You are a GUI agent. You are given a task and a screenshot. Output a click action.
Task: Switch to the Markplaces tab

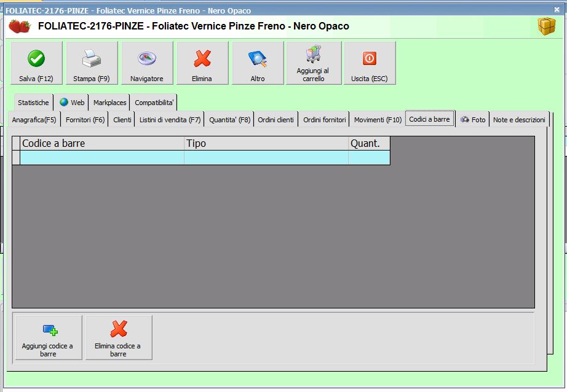click(x=109, y=103)
